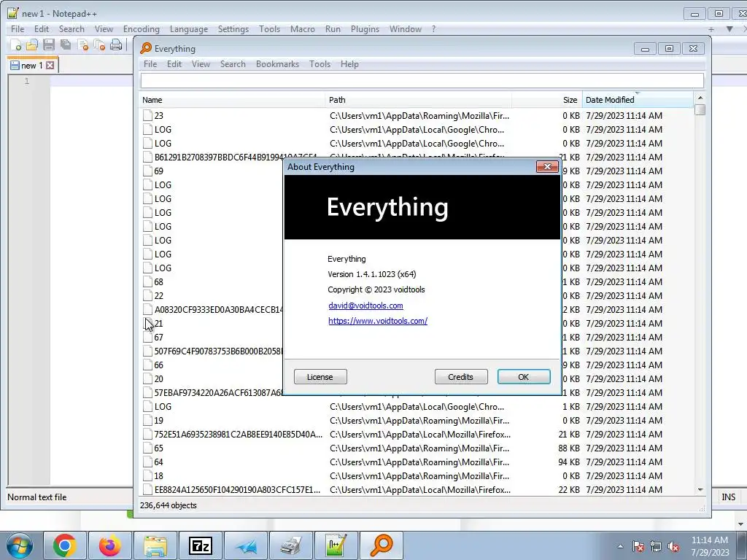
Task: Click the Close All icon in Notepad++ toolbar
Action: point(99,45)
